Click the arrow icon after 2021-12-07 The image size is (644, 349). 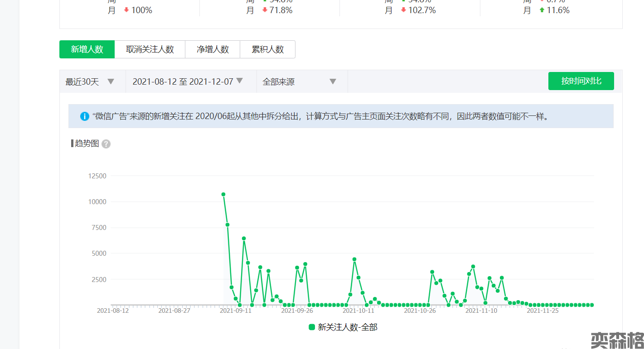point(240,81)
